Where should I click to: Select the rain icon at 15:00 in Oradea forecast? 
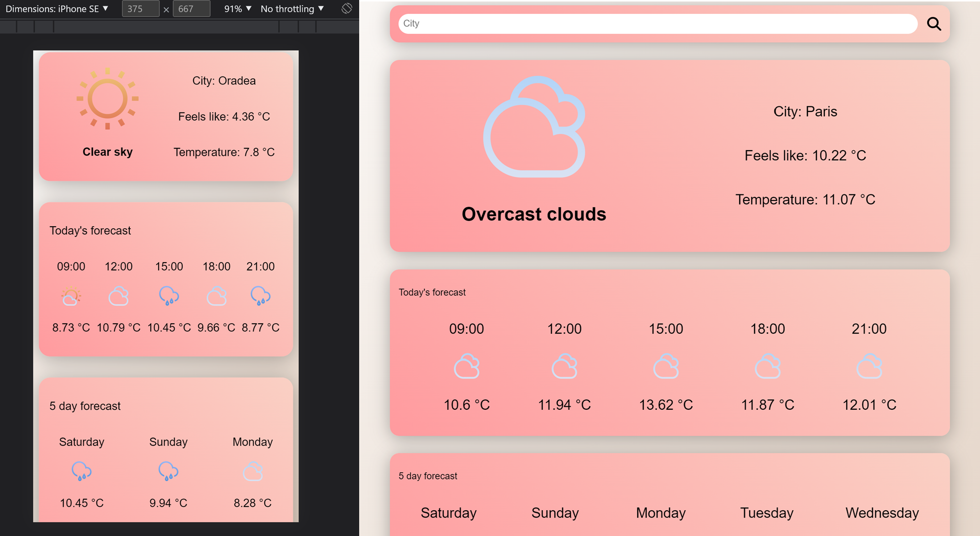(169, 296)
